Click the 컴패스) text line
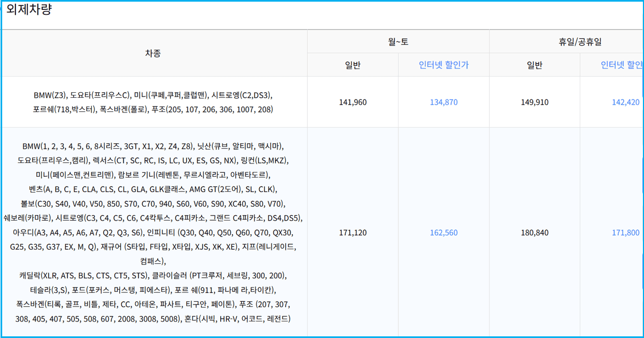The width and height of the screenshot is (644, 338). pos(153,261)
